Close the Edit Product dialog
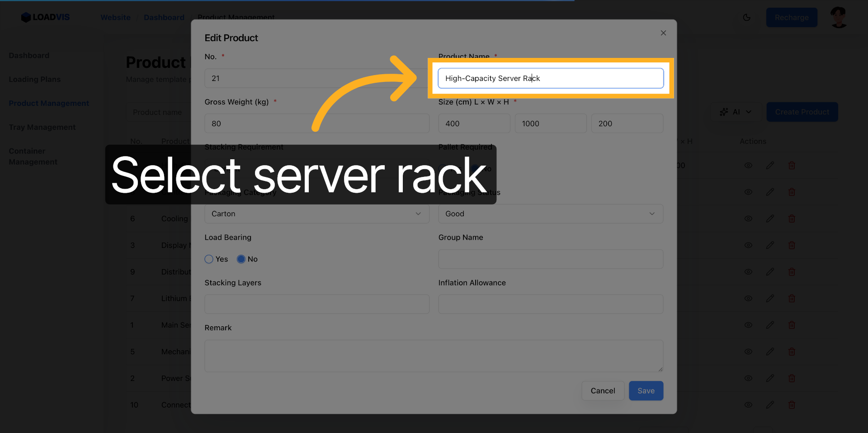This screenshot has width=868, height=433. click(x=663, y=33)
